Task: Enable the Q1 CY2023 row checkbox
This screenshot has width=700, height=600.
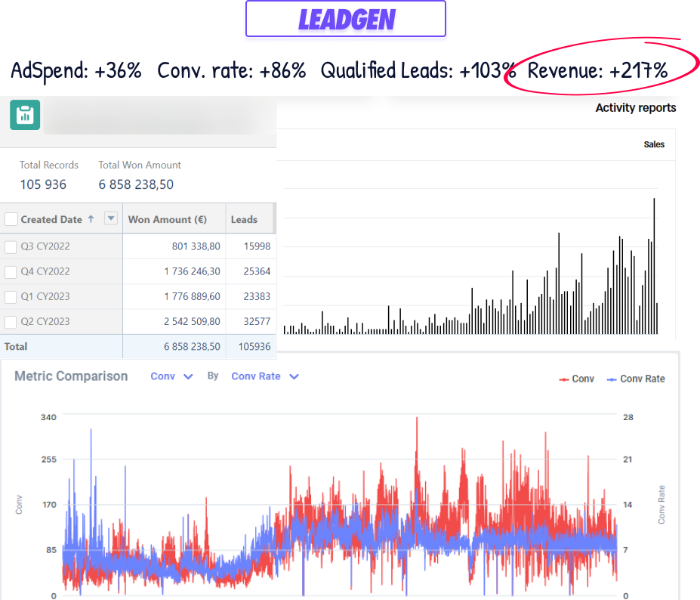Action: pos(11,296)
